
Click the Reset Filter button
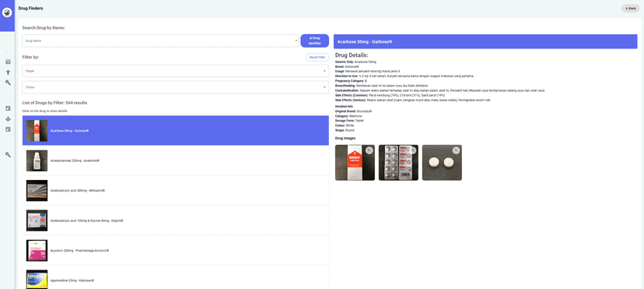[x=317, y=58]
